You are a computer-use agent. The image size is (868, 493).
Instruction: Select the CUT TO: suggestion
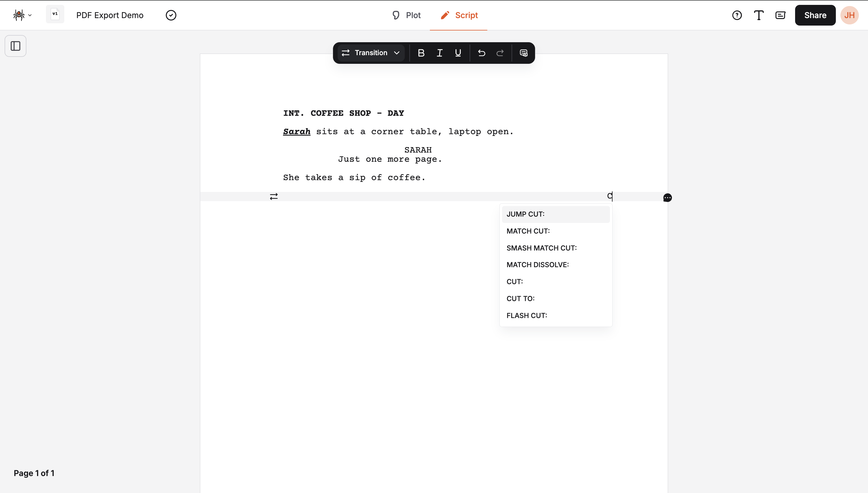pos(520,298)
